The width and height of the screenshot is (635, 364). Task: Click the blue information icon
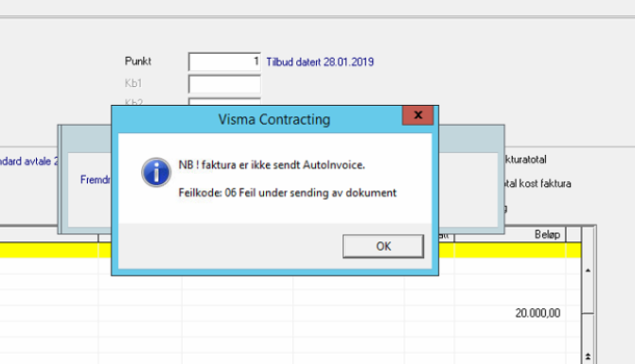tap(156, 172)
